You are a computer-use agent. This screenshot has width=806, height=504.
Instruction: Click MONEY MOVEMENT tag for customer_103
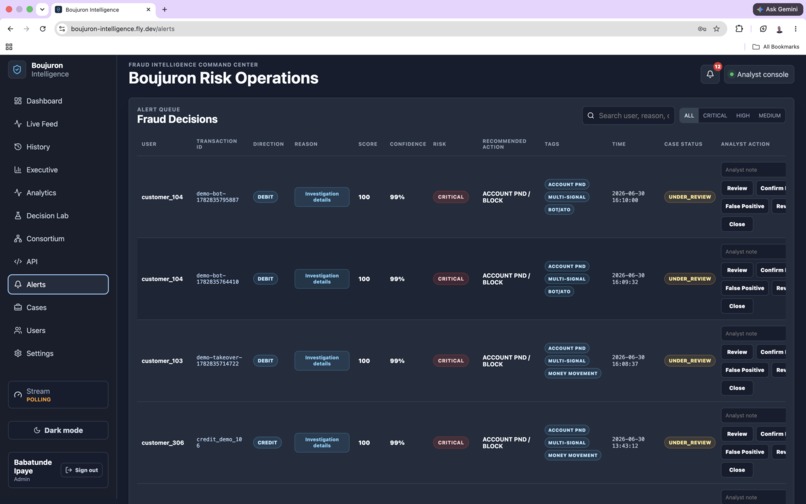(x=573, y=373)
